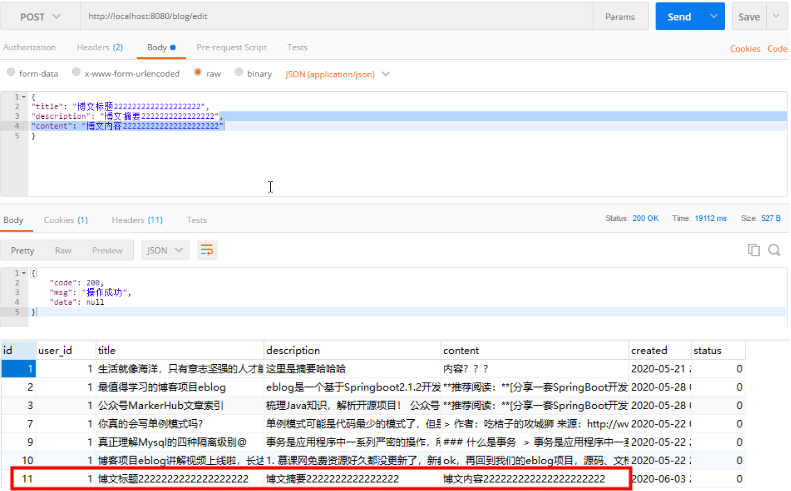Click the request URL field

click(336, 17)
